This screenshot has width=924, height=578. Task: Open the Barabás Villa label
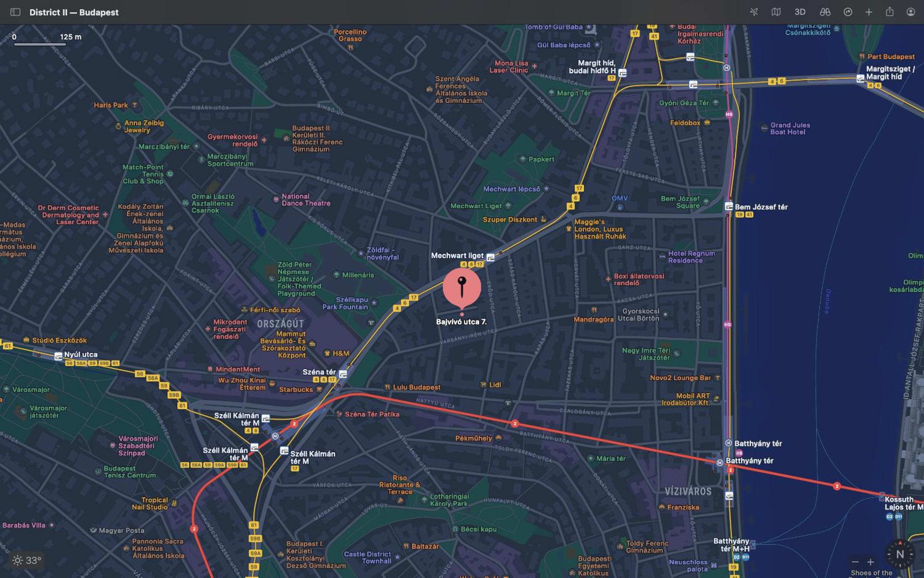coord(24,525)
